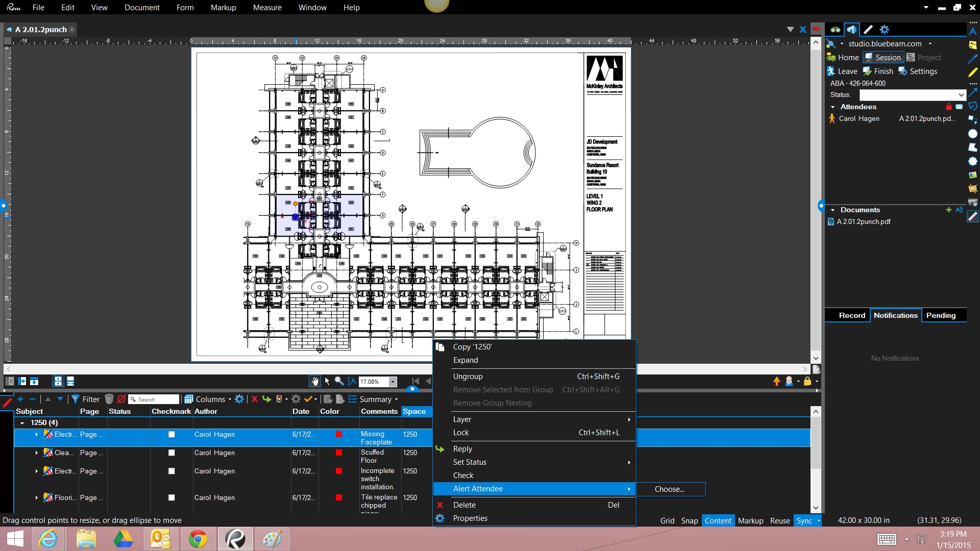The height and width of the screenshot is (551, 980).
Task: Click Properties in the context menu
Action: 470,517
